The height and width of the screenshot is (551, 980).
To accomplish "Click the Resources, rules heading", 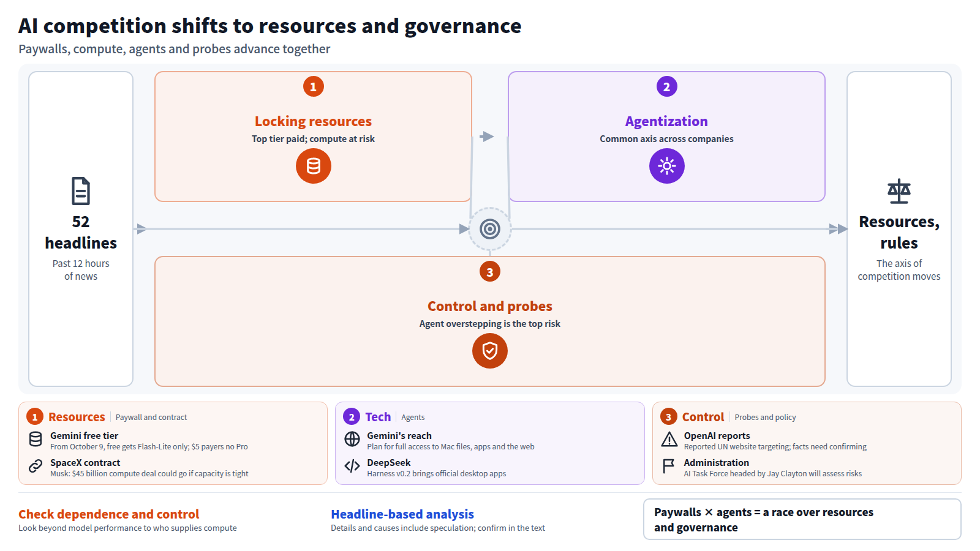I will coord(899,232).
